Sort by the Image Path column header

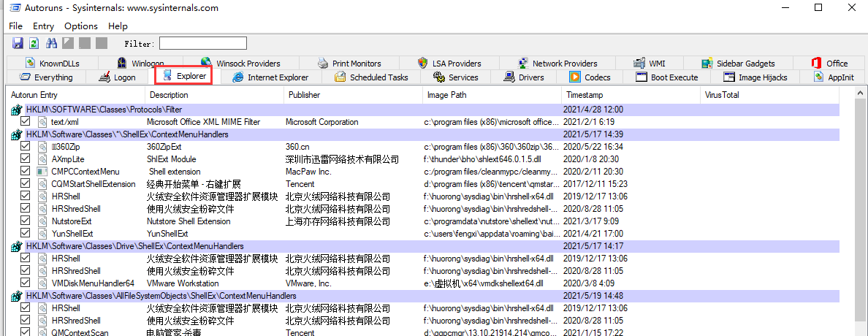pos(492,95)
